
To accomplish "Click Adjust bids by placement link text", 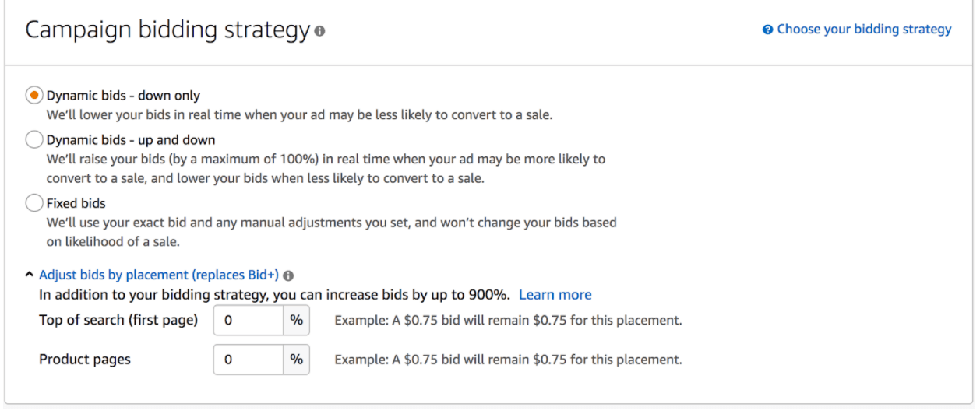I will 159,275.
